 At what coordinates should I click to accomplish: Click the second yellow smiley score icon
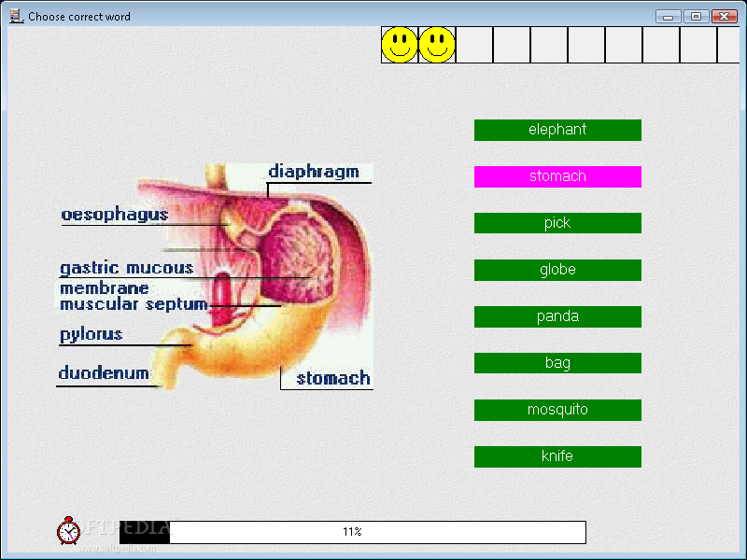[437, 45]
